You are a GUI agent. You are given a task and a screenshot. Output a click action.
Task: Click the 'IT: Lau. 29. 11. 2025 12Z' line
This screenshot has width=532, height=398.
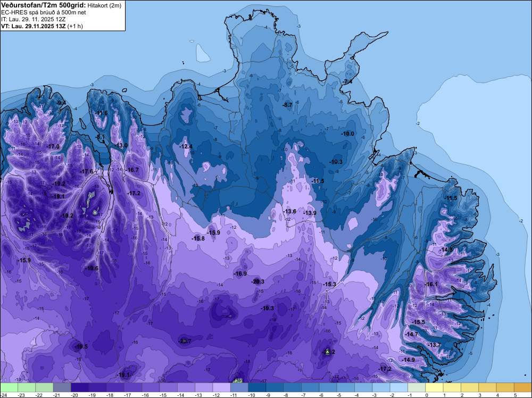33,19
